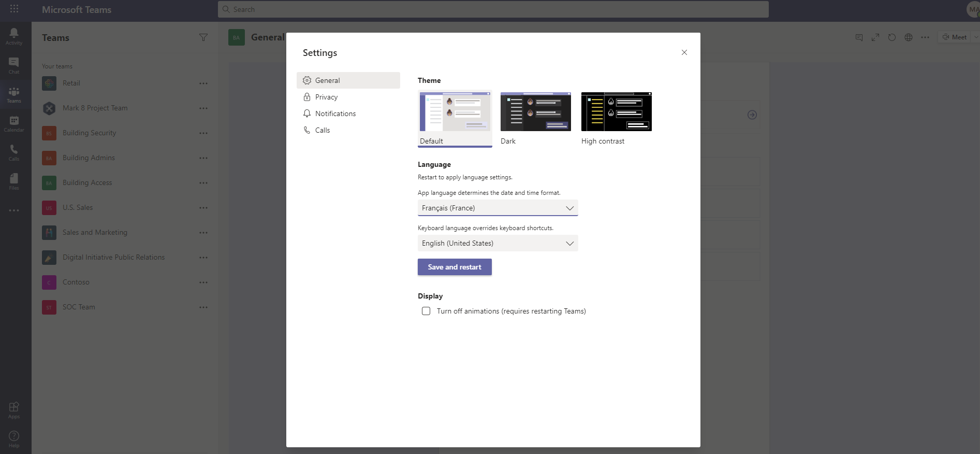Open more options for Building Access team
The image size is (980, 454).
click(x=203, y=183)
